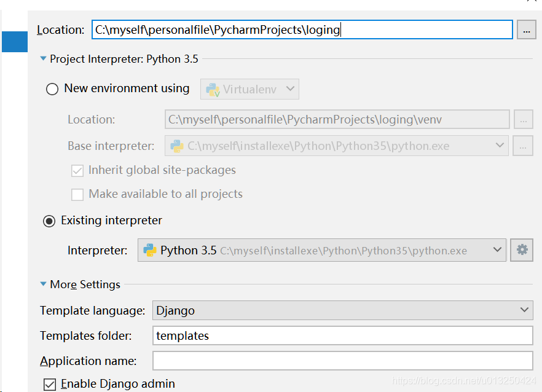Toggle Make available to all projects checkbox
This screenshot has width=542, height=392.
point(77,195)
